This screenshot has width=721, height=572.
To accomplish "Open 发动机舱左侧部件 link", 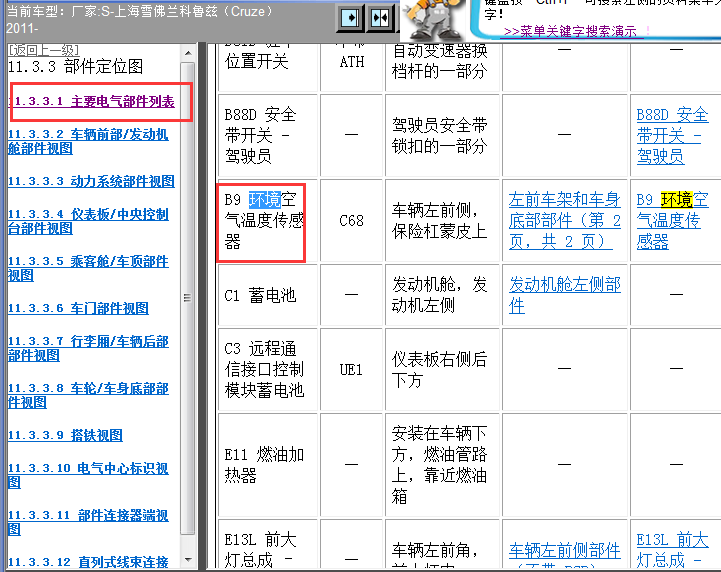I will 565,295.
